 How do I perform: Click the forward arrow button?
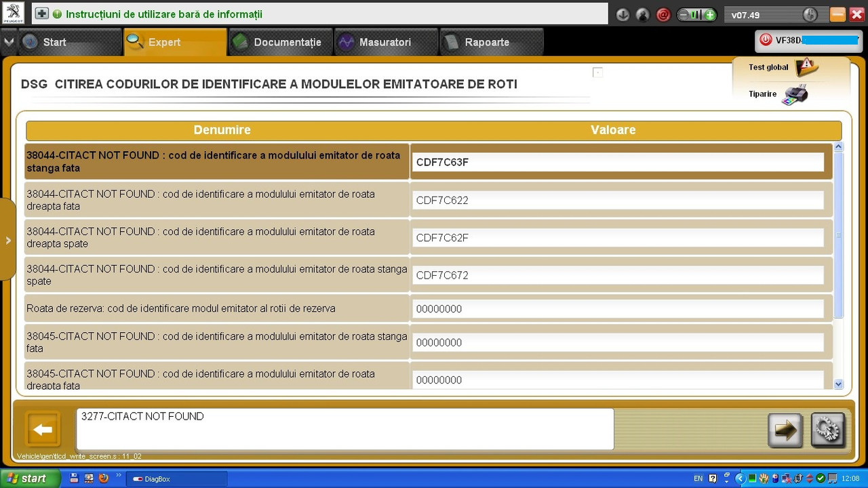785,430
